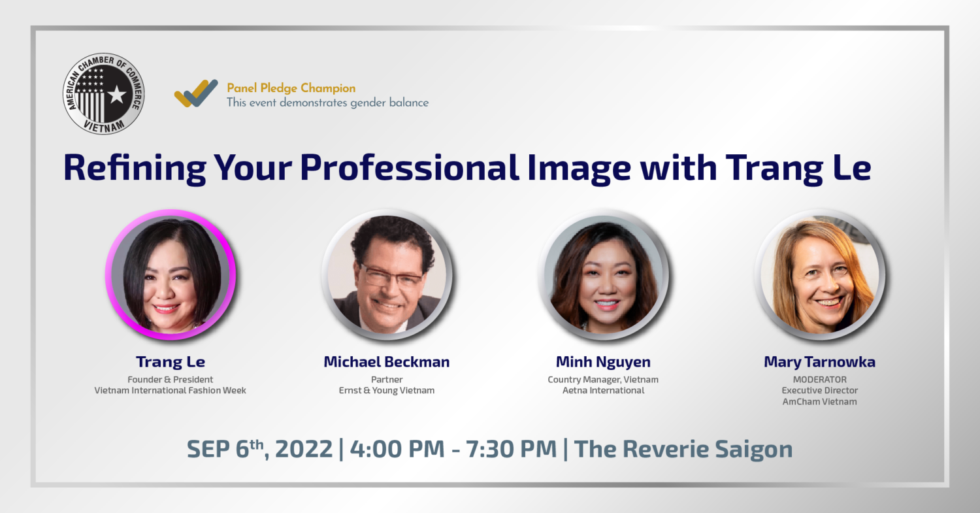Viewport: 980px width, 513px height.
Task: Click the name 'Trang Le' under the photo
Action: pos(171,362)
